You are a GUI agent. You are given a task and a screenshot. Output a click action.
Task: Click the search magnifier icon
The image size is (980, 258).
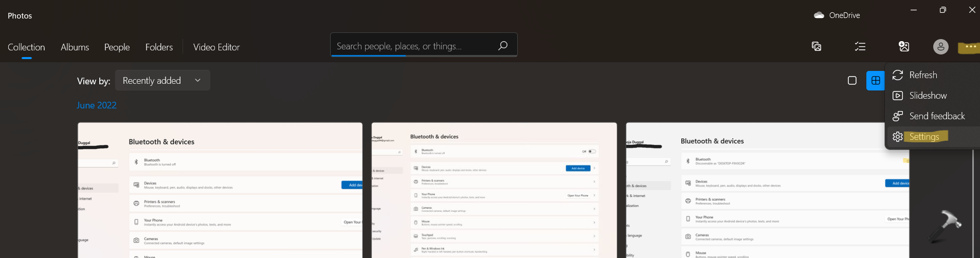(x=503, y=46)
